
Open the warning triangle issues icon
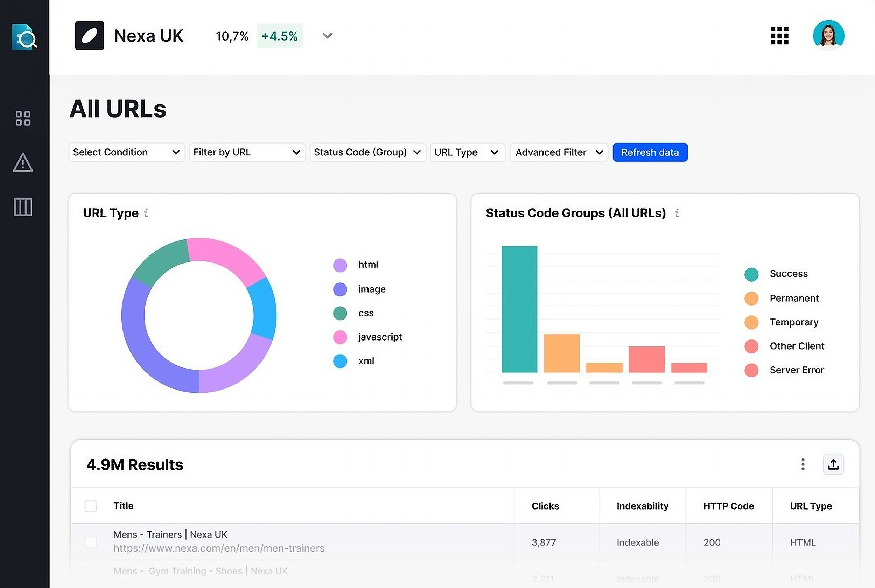click(x=23, y=162)
